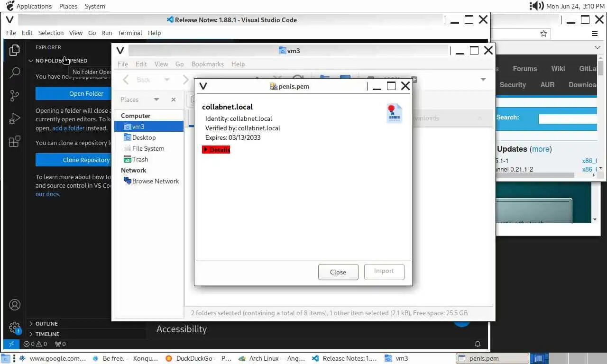Image resolution: width=607 pixels, height=364 pixels.
Task: Open the File menu in VS Code
Action: tap(11, 33)
